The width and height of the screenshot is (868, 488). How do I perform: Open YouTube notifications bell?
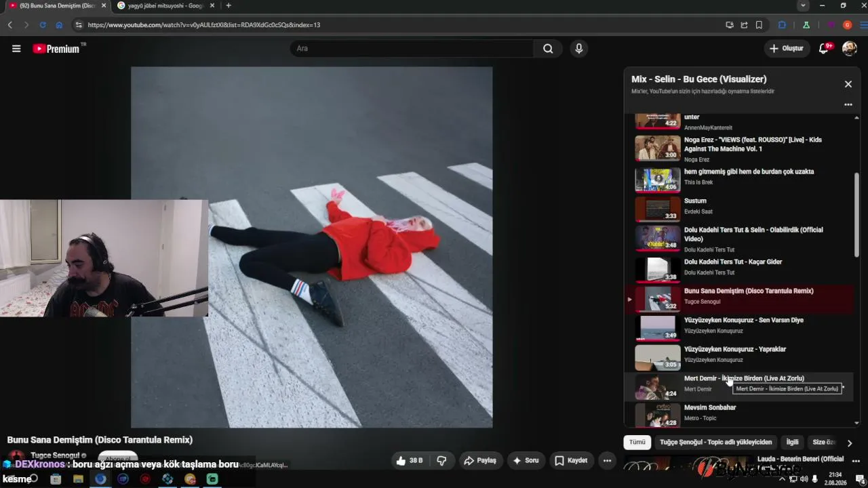click(824, 48)
